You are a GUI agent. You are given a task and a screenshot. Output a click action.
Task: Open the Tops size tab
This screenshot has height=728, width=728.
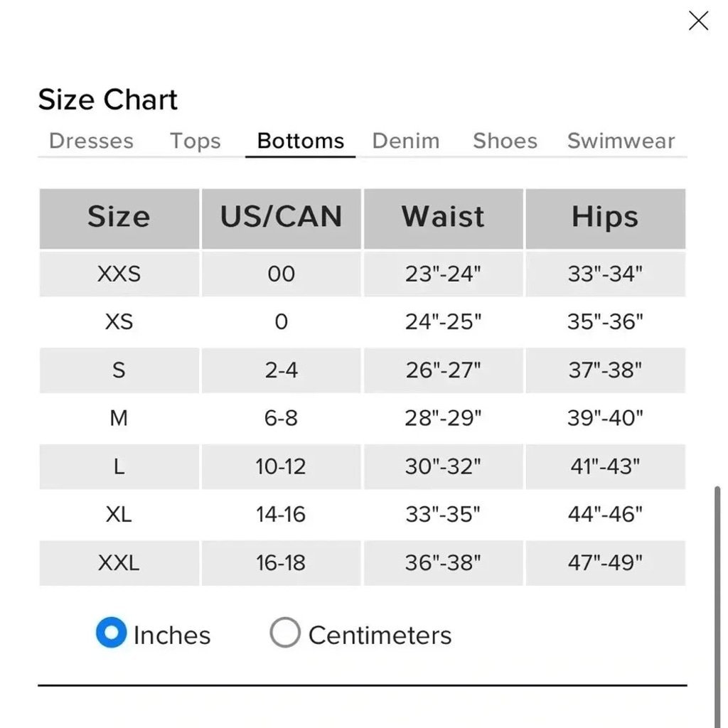pos(195,141)
